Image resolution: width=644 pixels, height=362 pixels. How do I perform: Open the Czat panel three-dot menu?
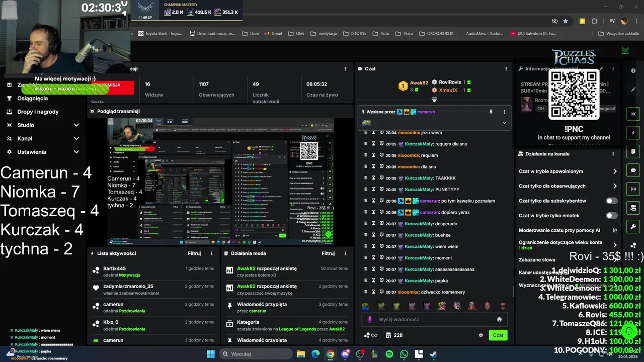[x=506, y=69]
